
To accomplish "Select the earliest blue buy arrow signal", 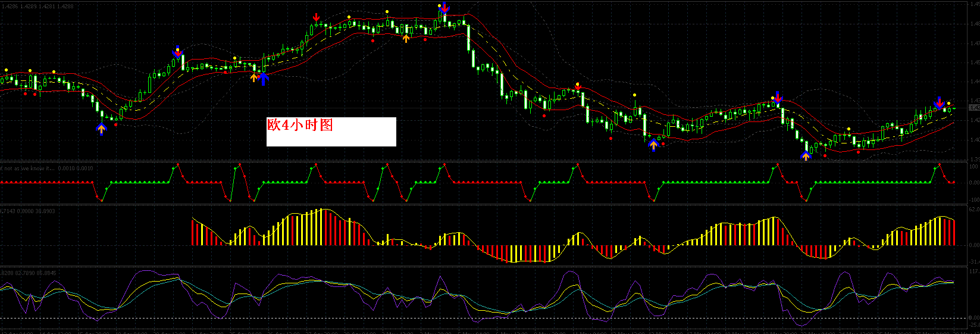I will tap(101, 129).
